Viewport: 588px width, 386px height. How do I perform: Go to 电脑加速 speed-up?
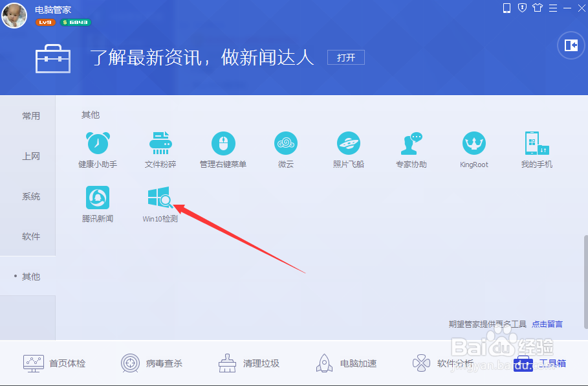pos(346,363)
